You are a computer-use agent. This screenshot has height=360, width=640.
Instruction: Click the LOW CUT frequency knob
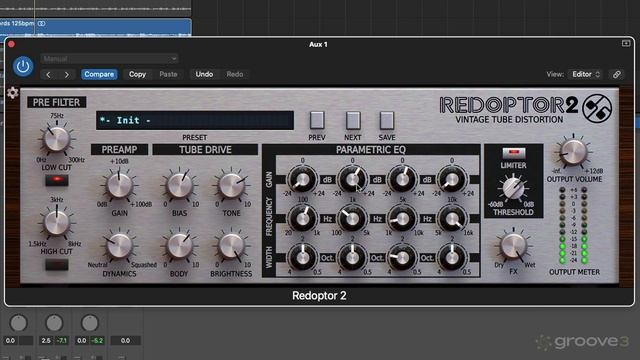(x=57, y=139)
